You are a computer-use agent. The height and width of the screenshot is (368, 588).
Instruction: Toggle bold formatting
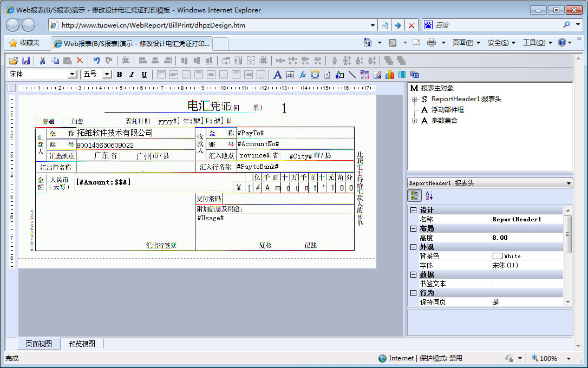pos(119,75)
